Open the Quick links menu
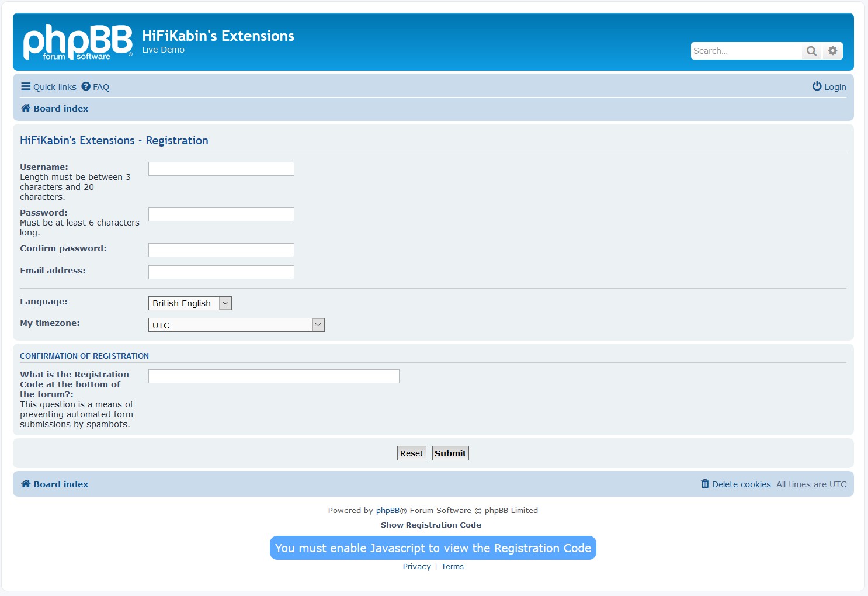868x596 pixels. [x=48, y=87]
